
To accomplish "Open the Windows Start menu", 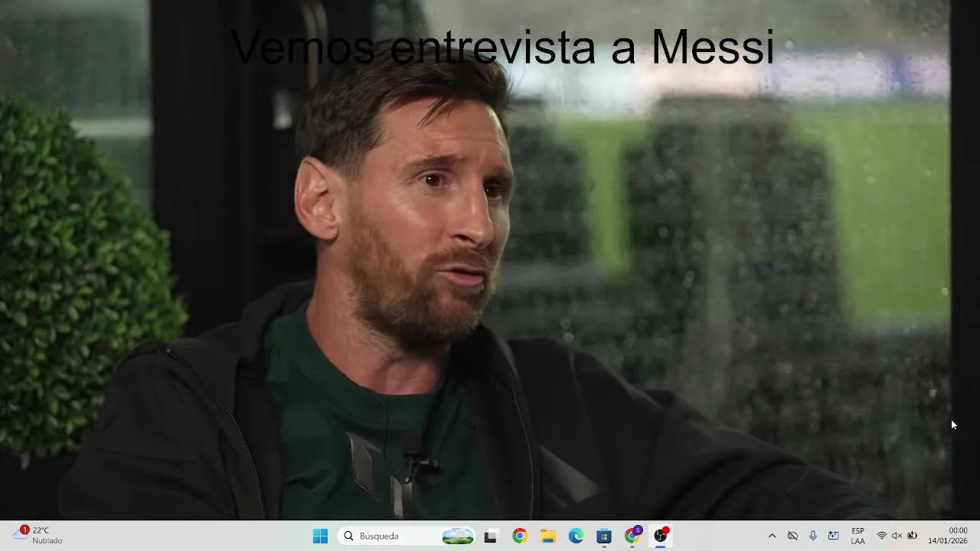I will [x=320, y=536].
